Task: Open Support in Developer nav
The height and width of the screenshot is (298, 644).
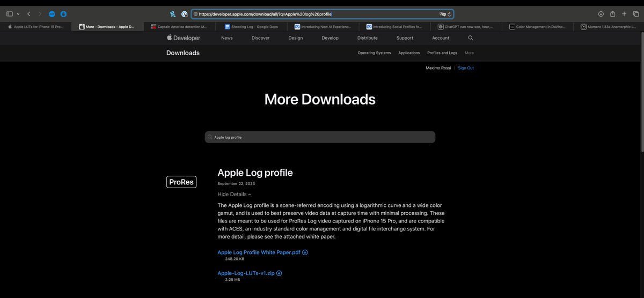Action: tap(405, 38)
